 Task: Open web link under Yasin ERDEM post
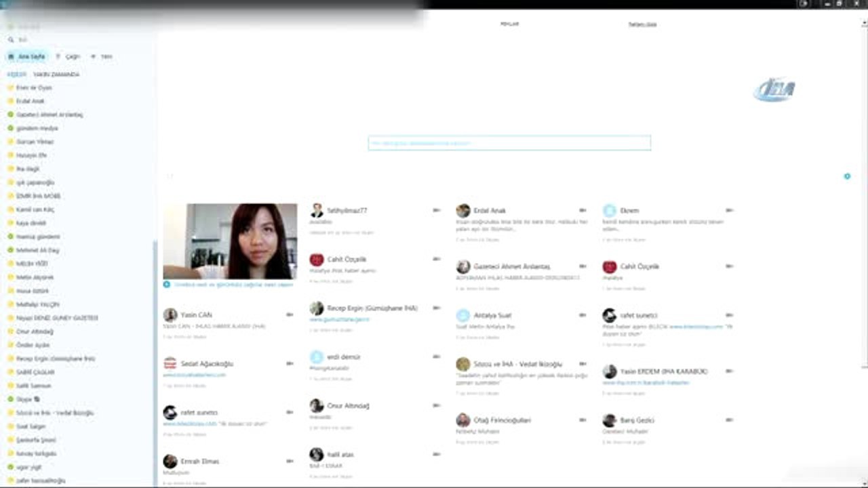(x=646, y=382)
